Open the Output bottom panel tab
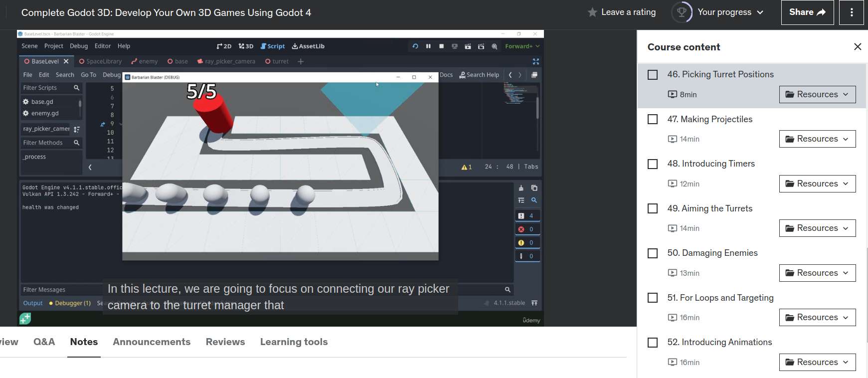 (x=33, y=303)
